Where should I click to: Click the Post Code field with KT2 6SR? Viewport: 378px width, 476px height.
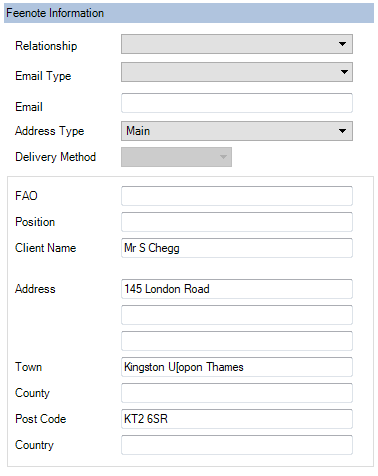pyautogui.click(x=237, y=419)
